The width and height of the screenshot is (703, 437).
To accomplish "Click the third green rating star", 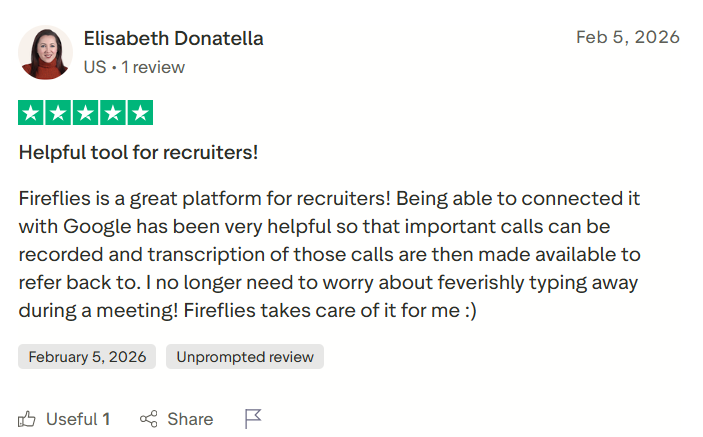I will pos(86,113).
